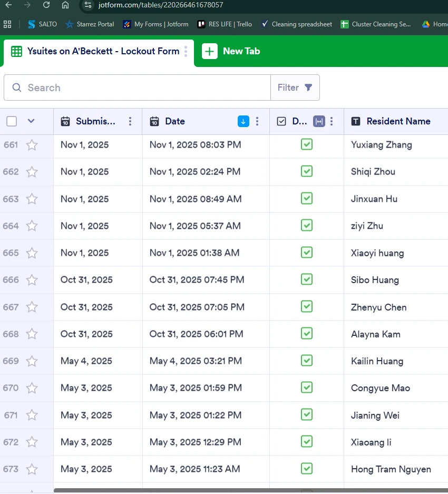
Task: Open the apps grid in bookmarks bar
Action: [7, 24]
